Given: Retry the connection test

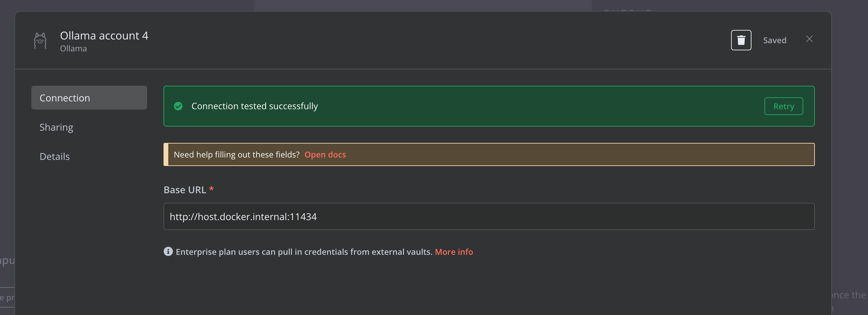Looking at the screenshot, I should click(x=784, y=106).
